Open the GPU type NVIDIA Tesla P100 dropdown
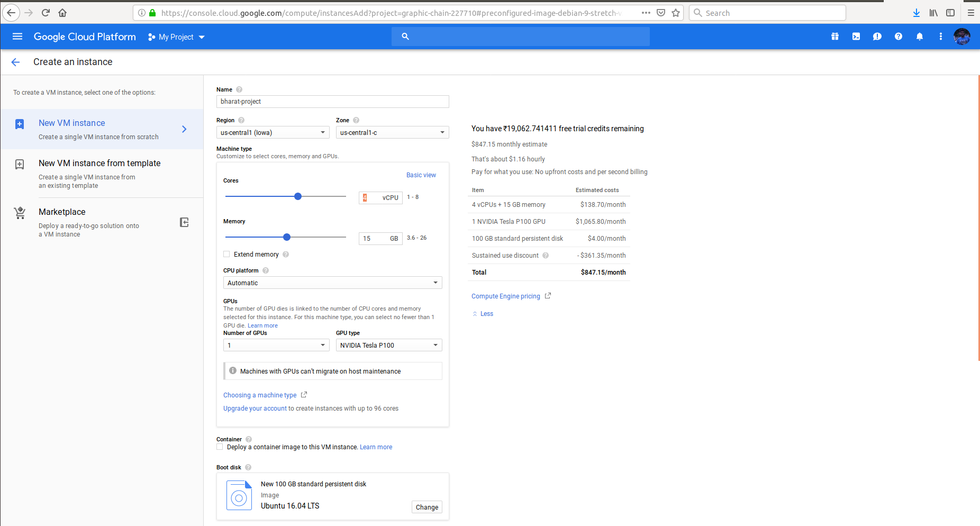 [x=389, y=345]
